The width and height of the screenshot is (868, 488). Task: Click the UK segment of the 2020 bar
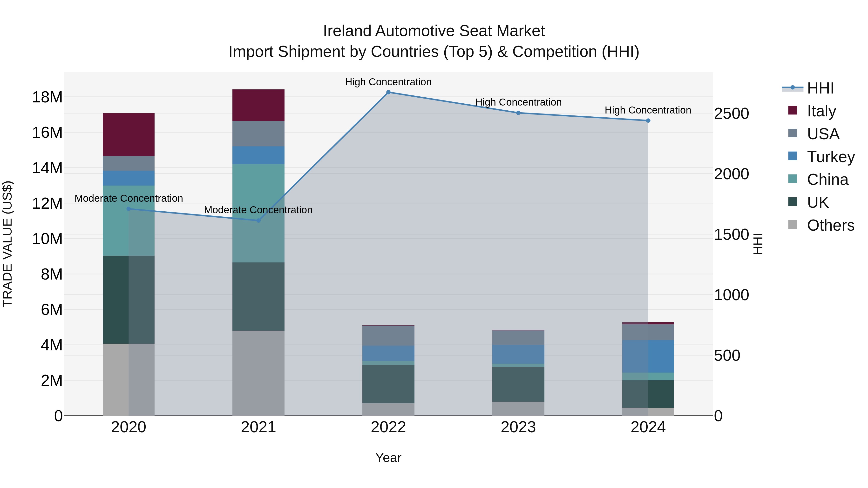pos(128,300)
